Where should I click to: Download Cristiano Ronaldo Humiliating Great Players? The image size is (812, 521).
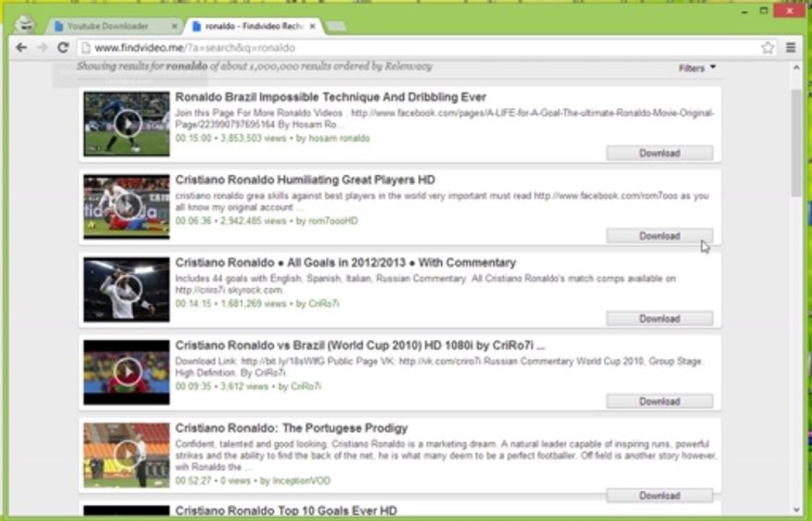[x=659, y=236]
